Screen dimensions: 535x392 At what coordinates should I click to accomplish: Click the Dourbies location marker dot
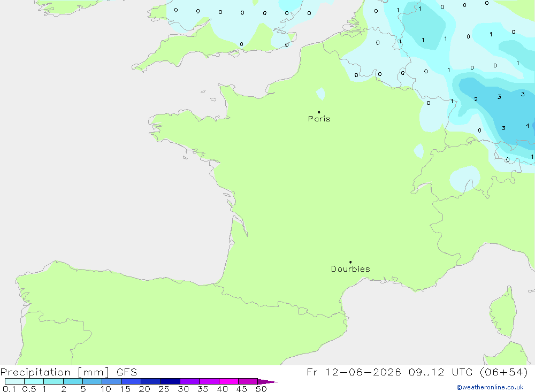(x=350, y=262)
